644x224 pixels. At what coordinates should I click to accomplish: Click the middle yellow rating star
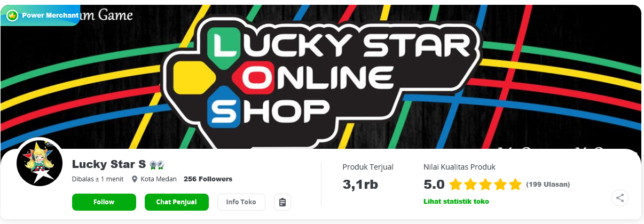click(485, 185)
